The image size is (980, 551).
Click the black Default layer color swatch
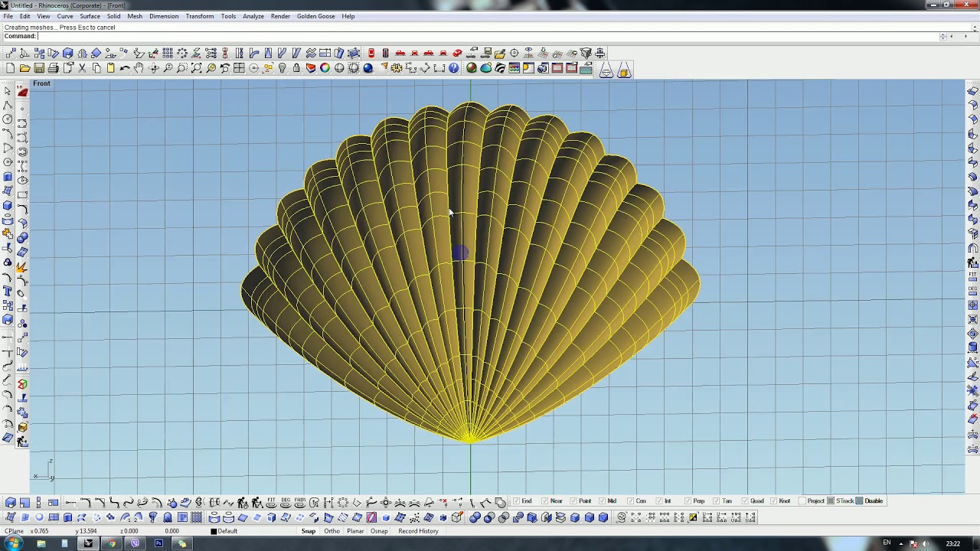[x=214, y=531]
